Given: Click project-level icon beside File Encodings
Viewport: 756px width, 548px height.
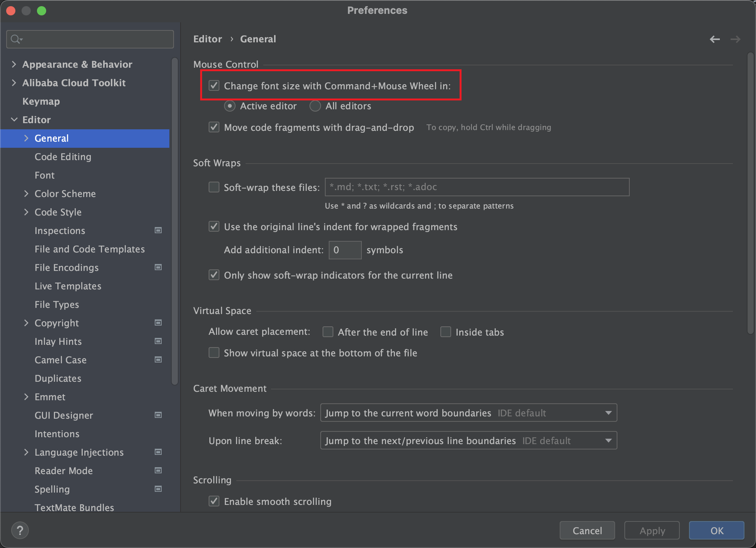Looking at the screenshot, I should tap(158, 267).
